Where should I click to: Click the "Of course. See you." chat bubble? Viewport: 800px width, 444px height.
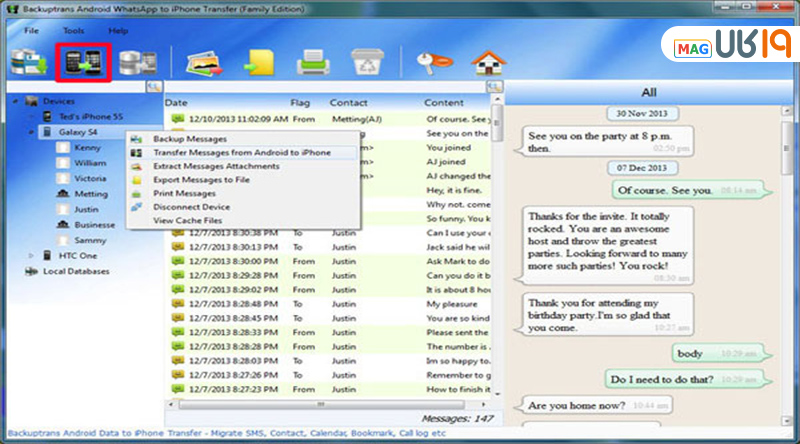pos(691,190)
